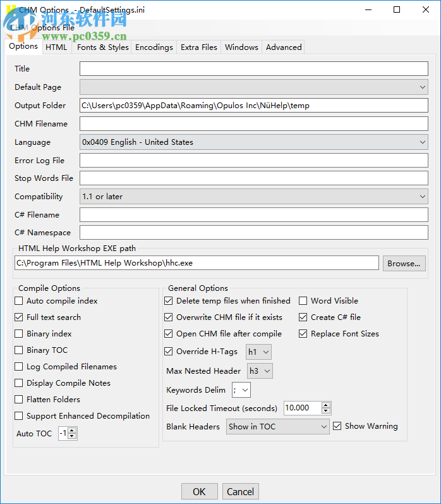This screenshot has height=504, width=441.
Task: Toggle Replace Font Sizes checkbox
Action: coord(303,334)
